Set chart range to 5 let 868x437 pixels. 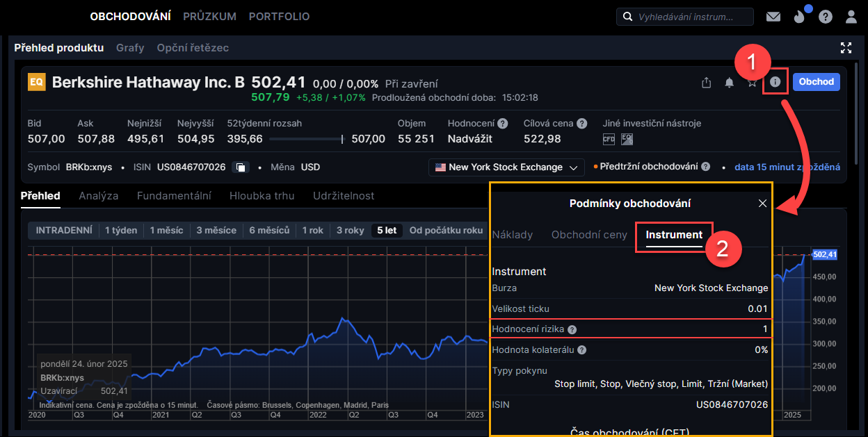point(387,231)
